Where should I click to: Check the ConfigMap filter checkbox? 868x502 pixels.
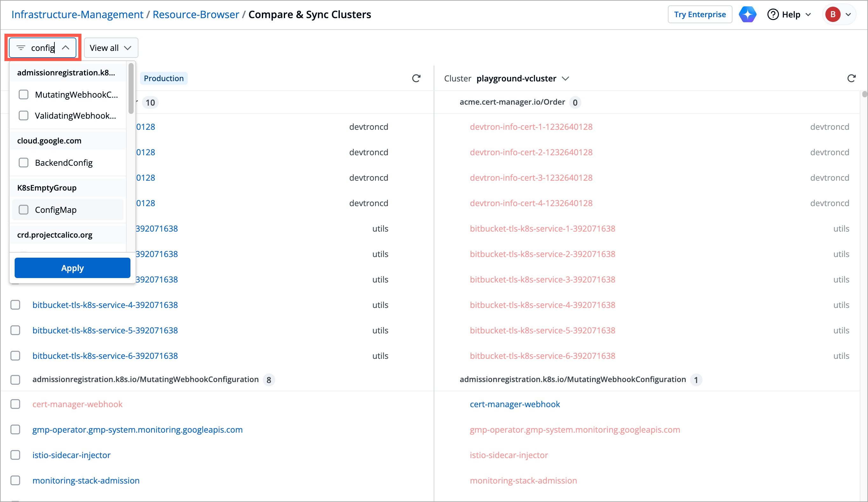tap(24, 209)
